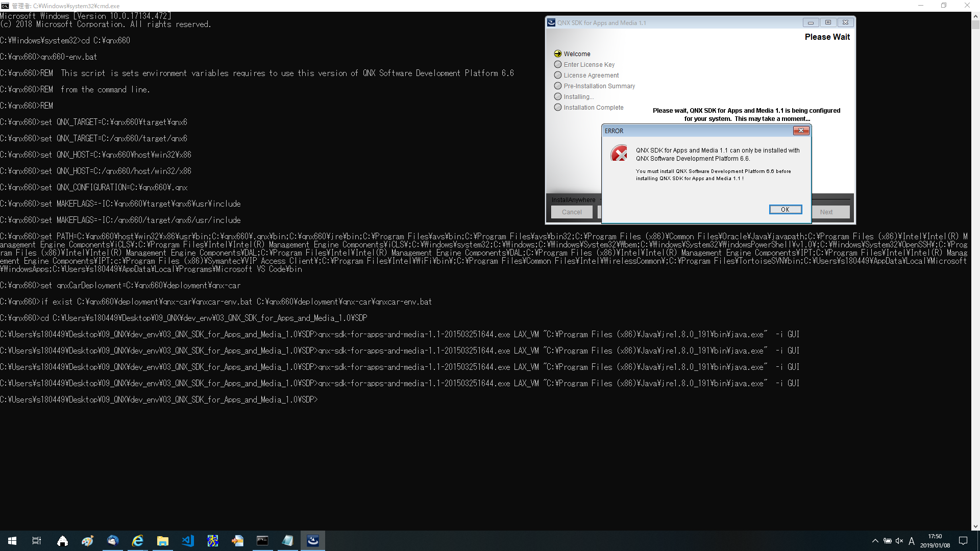Open the Action Center notifications
980x551 pixels.
[963, 541]
